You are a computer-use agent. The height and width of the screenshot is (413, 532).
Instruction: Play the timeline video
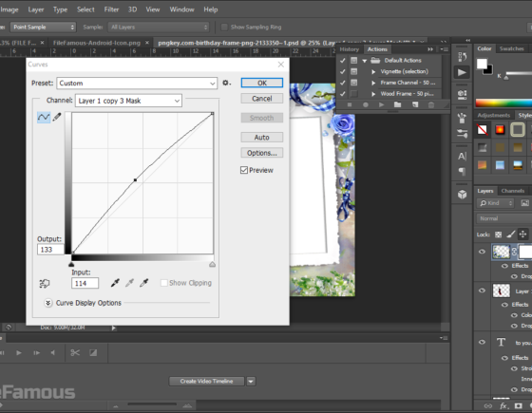19,352
